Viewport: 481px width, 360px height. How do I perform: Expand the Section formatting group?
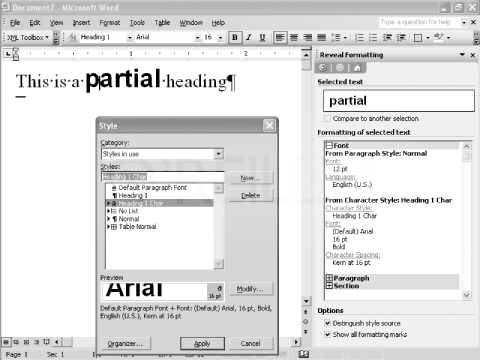pyautogui.click(x=329, y=286)
